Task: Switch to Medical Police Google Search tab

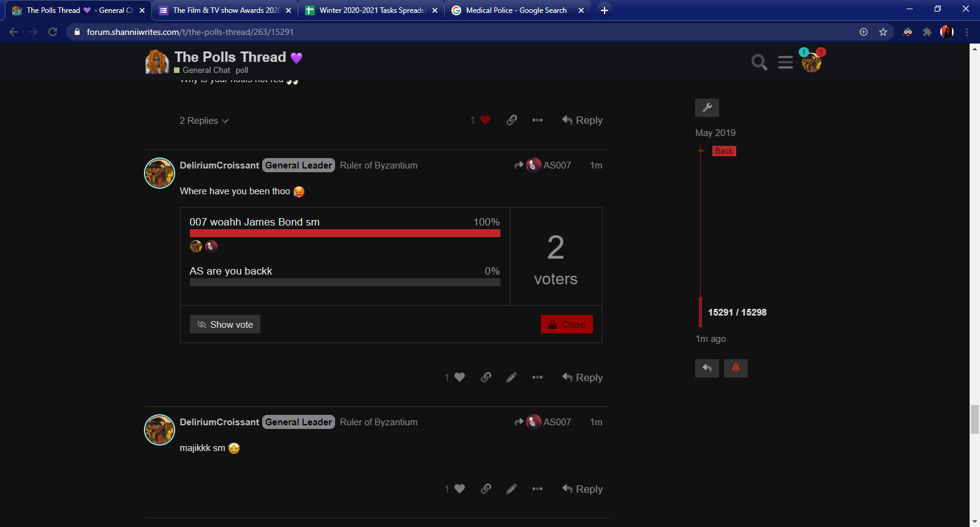Action: pyautogui.click(x=516, y=10)
